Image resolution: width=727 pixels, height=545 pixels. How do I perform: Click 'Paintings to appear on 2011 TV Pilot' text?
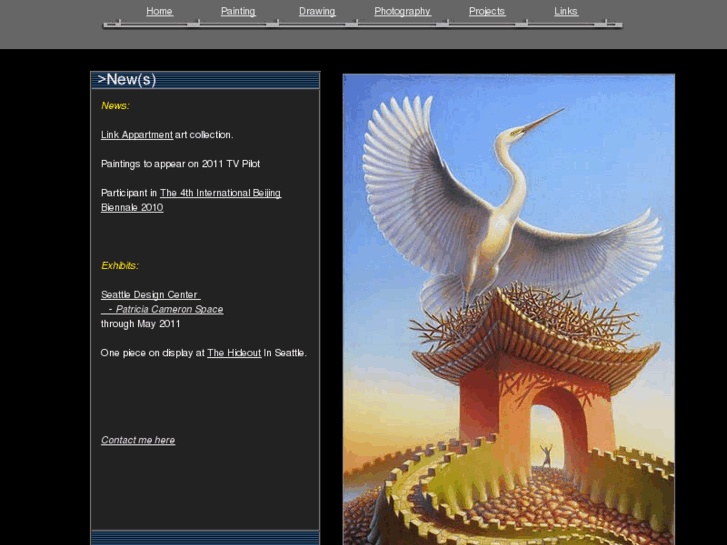[x=180, y=164]
